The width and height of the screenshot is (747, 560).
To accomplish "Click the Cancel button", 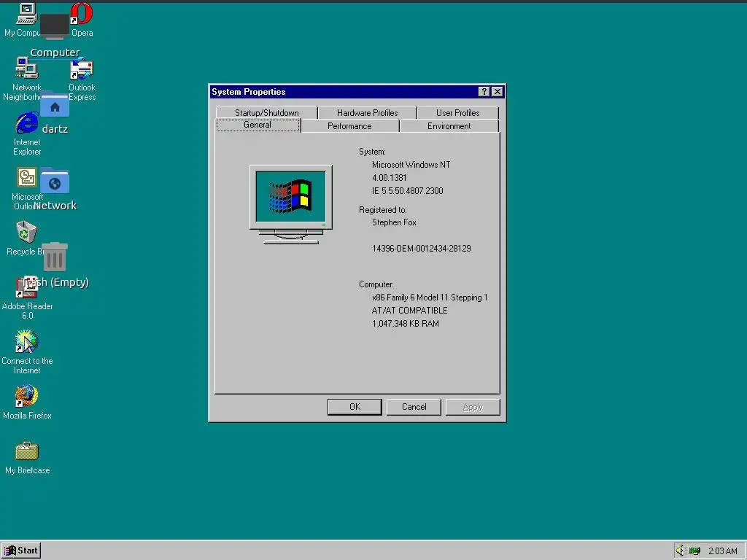I will pos(414,407).
